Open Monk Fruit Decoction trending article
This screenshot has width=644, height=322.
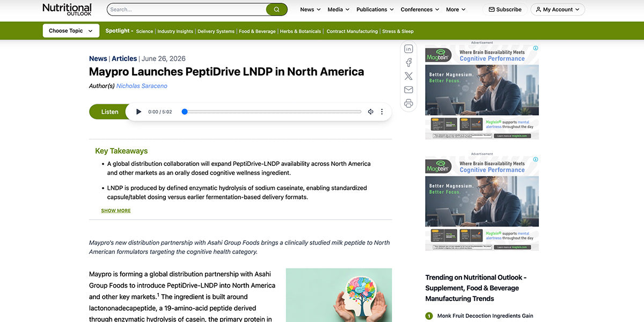[485, 316]
